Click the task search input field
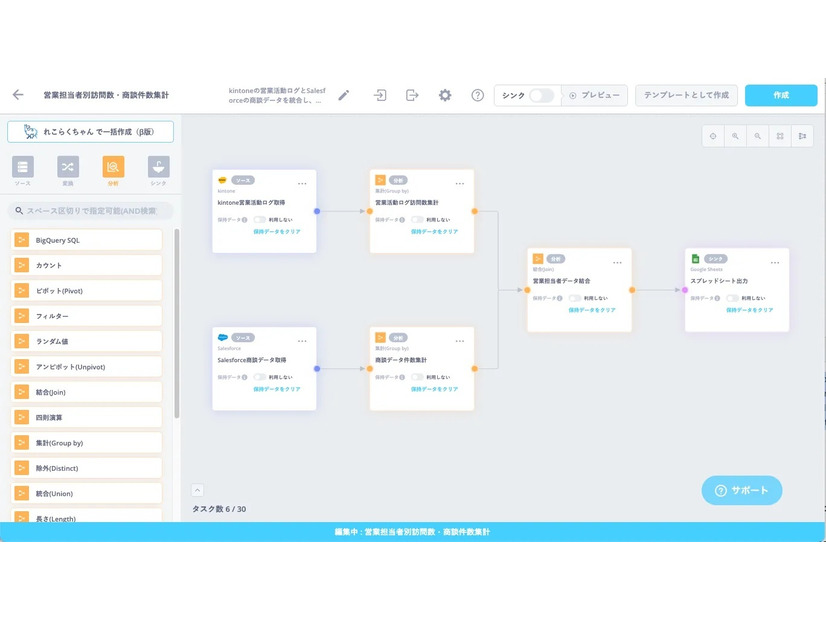Image resolution: width=826 pixels, height=620 pixels. click(x=90, y=211)
